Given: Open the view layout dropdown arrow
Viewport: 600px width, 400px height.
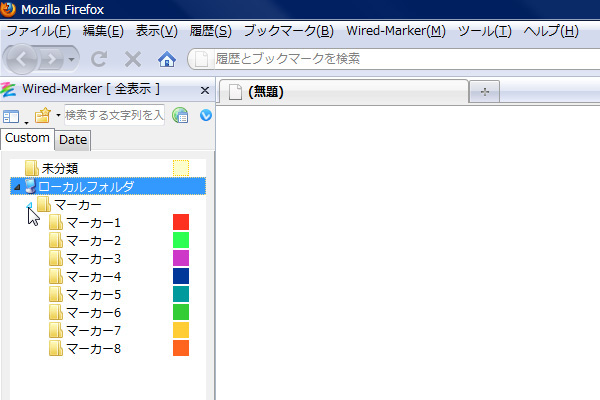Looking at the screenshot, I should [x=26, y=122].
